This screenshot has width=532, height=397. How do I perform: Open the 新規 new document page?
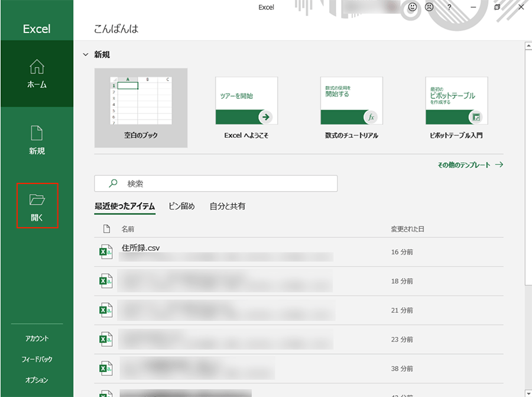[37, 140]
